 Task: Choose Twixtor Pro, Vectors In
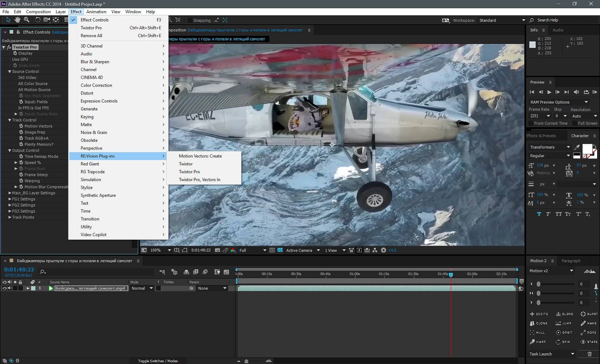204,180
